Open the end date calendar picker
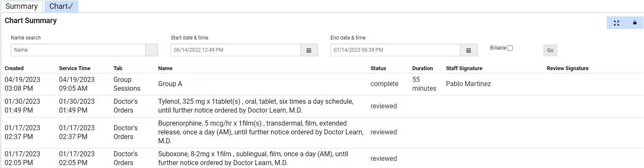 pyautogui.click(x=469, y=50)
